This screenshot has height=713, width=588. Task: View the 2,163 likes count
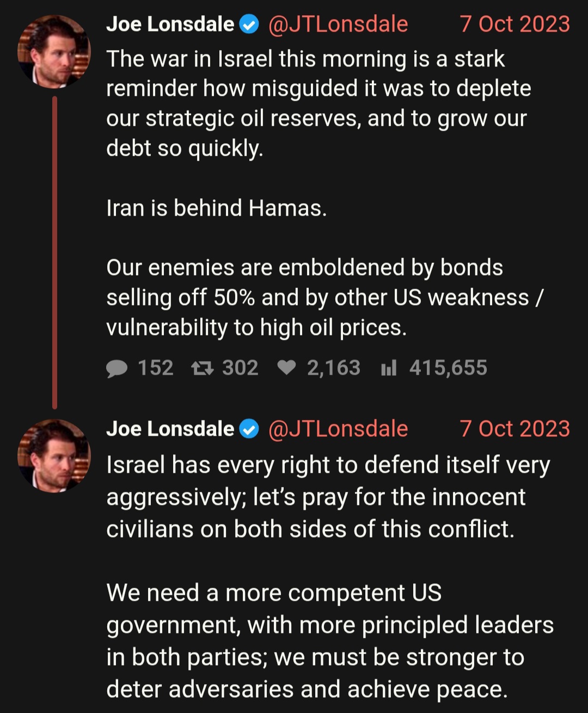coord(334,368)
